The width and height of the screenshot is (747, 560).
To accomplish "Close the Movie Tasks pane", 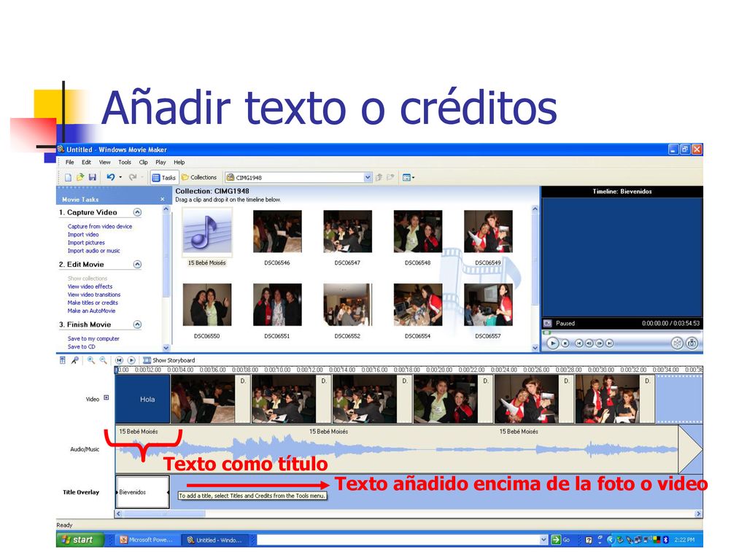I will [163, 199].
